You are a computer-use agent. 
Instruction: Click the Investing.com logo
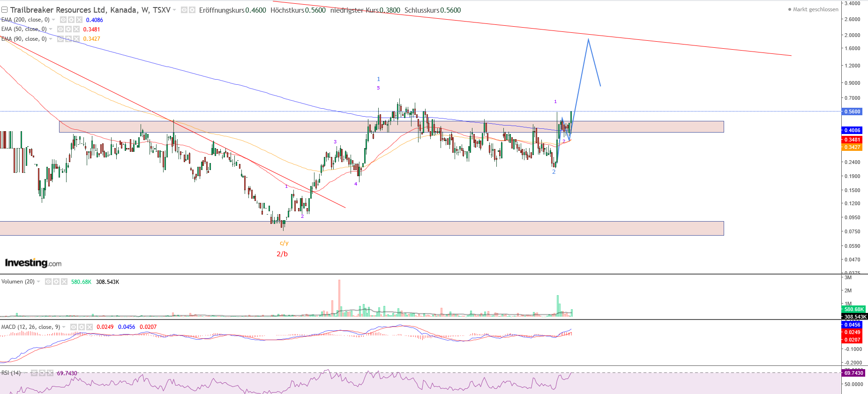33,263
